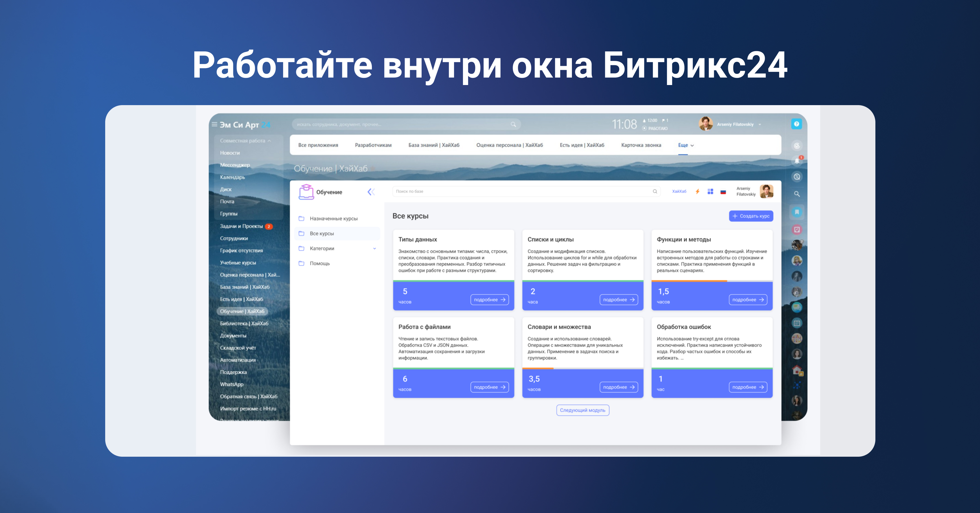980x513 pixels.
Task: Select Назначенные курсы in course menu
Action: pyautogui.click(x=333, y=219)
